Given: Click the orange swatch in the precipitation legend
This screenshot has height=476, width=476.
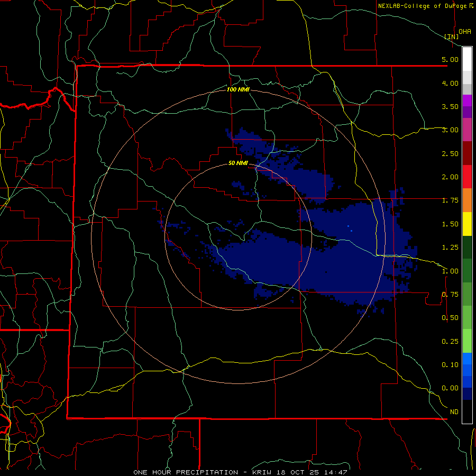Looking at the screenshot, I should click(467, 200).
